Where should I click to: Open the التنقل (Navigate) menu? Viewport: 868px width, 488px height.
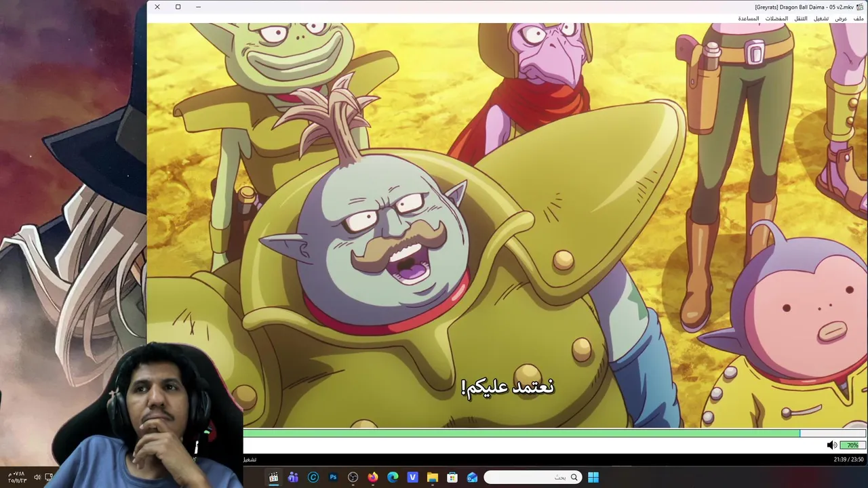801,18
